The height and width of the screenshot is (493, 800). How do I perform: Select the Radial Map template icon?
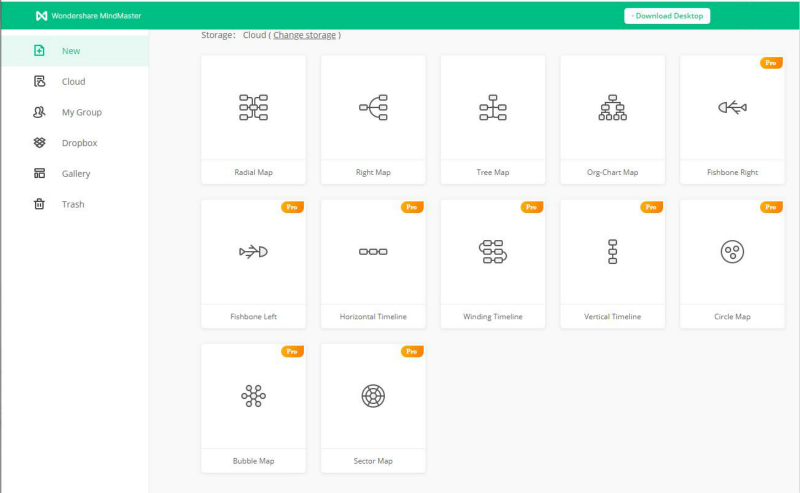point(253,107)
